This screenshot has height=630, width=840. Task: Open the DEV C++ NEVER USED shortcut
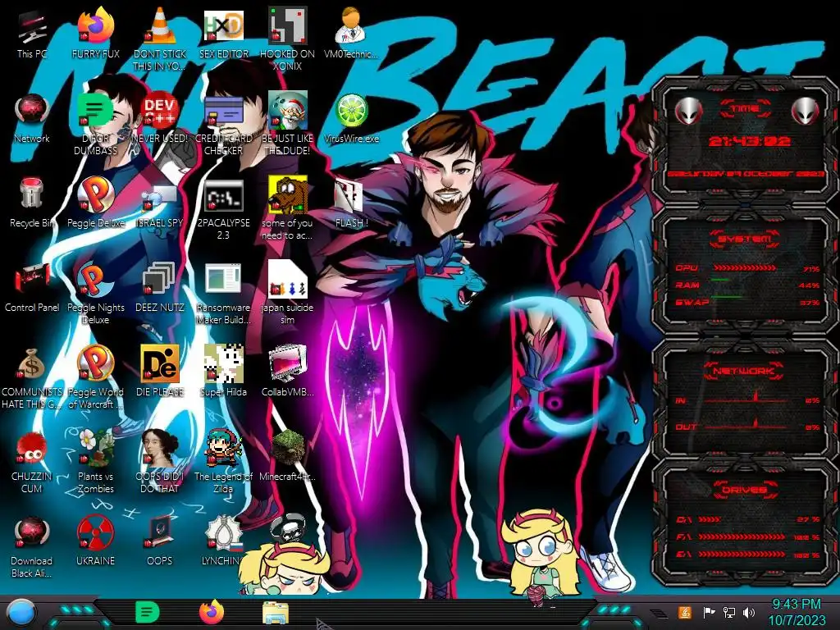point(160,119)
